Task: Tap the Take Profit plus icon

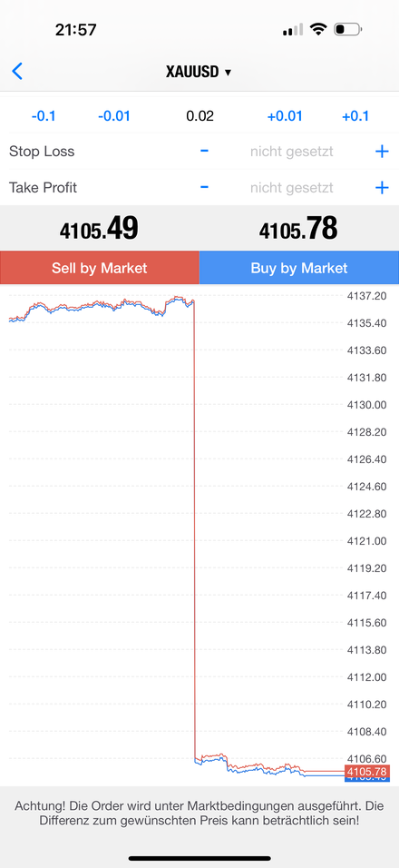Action: pos(382,188)
